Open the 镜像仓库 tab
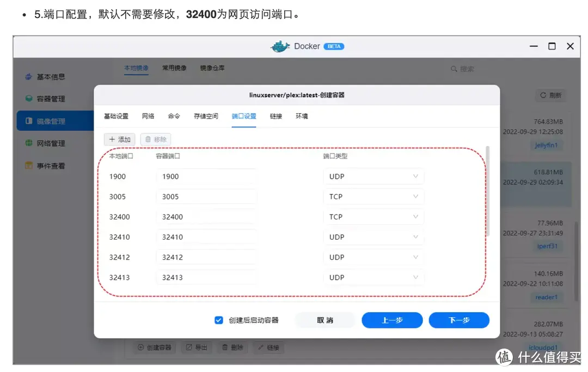Image resolution: width=588 pixels, height=372 pixels. 212,68
